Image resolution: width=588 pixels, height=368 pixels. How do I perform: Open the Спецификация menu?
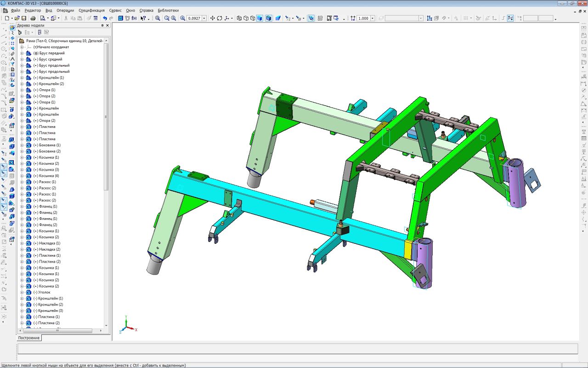[91, 10]
